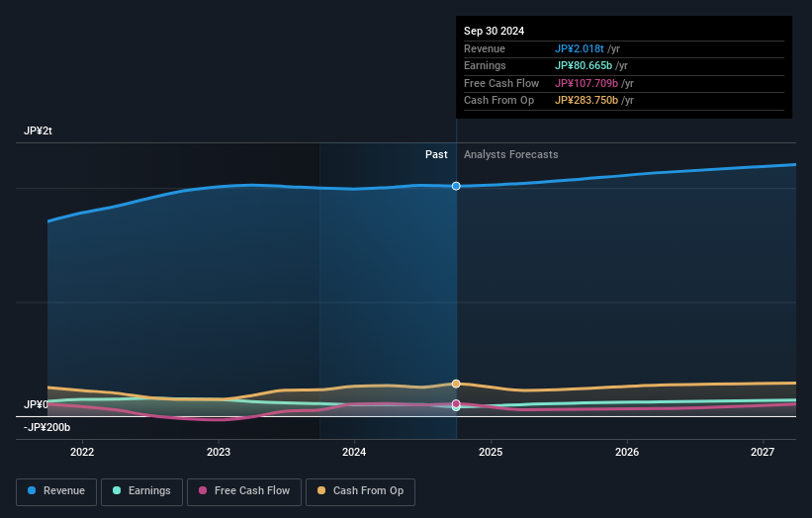812x518 pixels.
Task: Click the JP¥107.709b free cash flow value
Action: point(586,83)
